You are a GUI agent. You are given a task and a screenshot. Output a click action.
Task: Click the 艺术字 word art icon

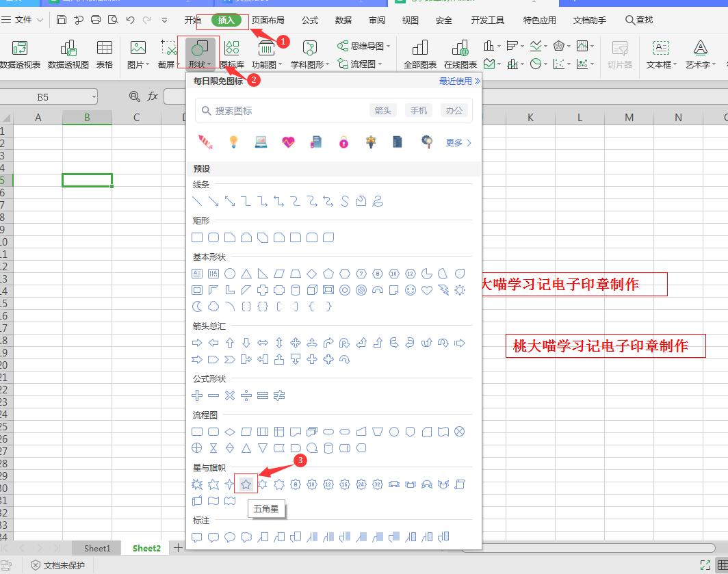(700, 55)
